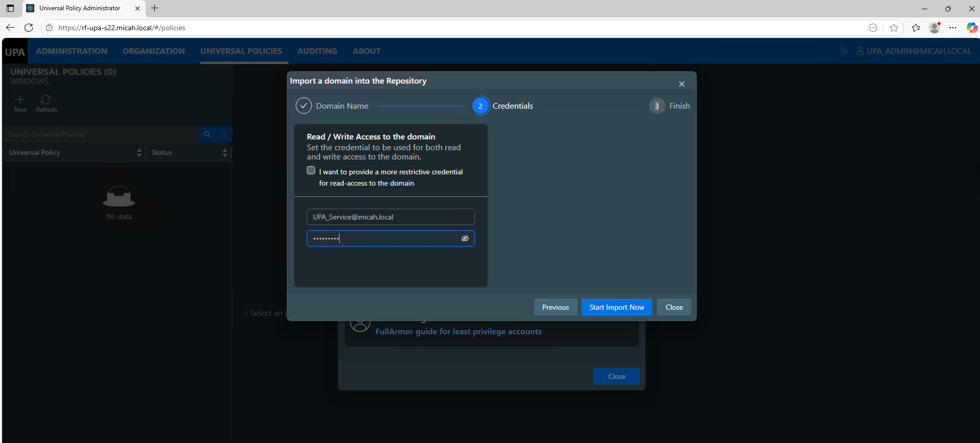Close the import dialog with X icon
Image resolution: width=980 pixels, height=443 pixels.
click(681, 84)
